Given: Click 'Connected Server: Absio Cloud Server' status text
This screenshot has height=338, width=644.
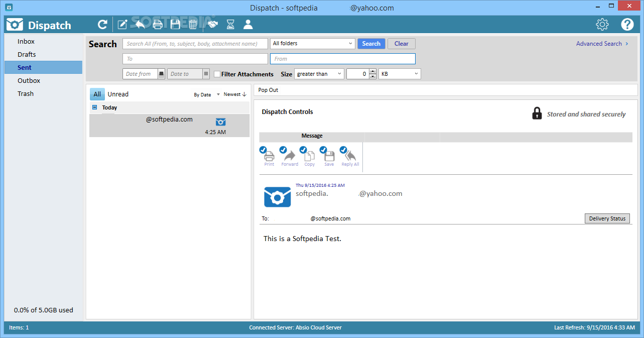Looking at the screenshot, I should pyautogui.click(x=296, y=327).
